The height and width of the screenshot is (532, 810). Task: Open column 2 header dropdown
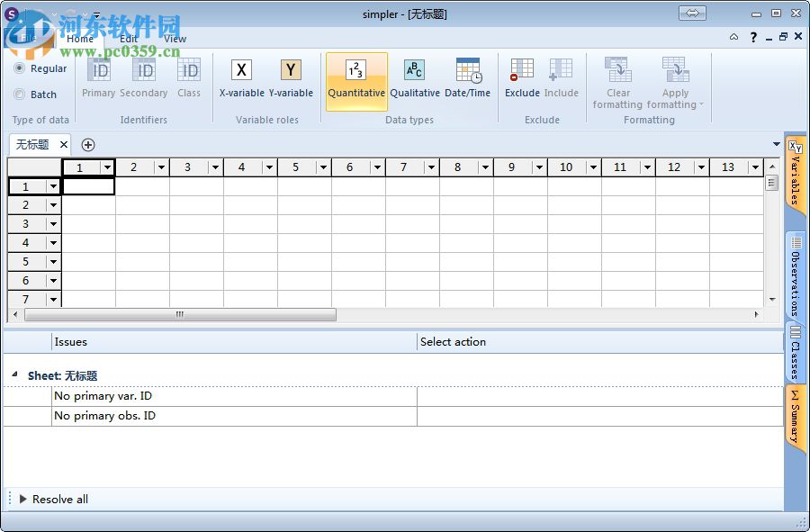(x=162, y=167)
